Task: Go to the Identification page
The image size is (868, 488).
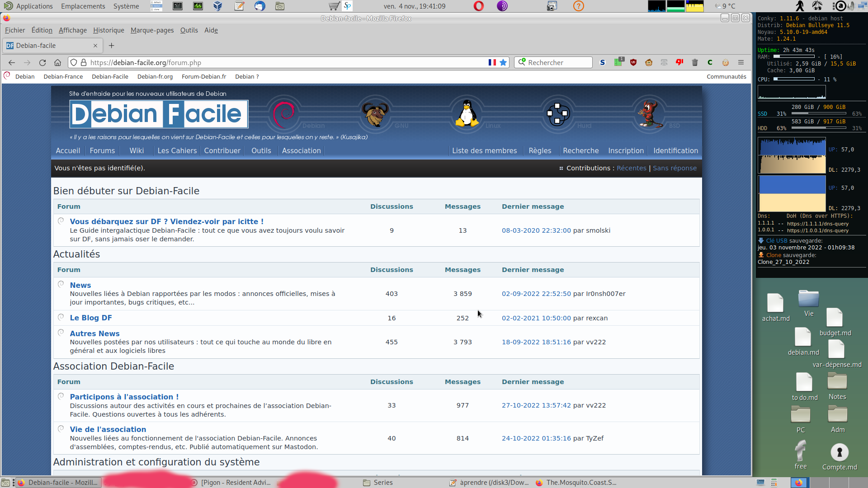Action: pos(675,150)
